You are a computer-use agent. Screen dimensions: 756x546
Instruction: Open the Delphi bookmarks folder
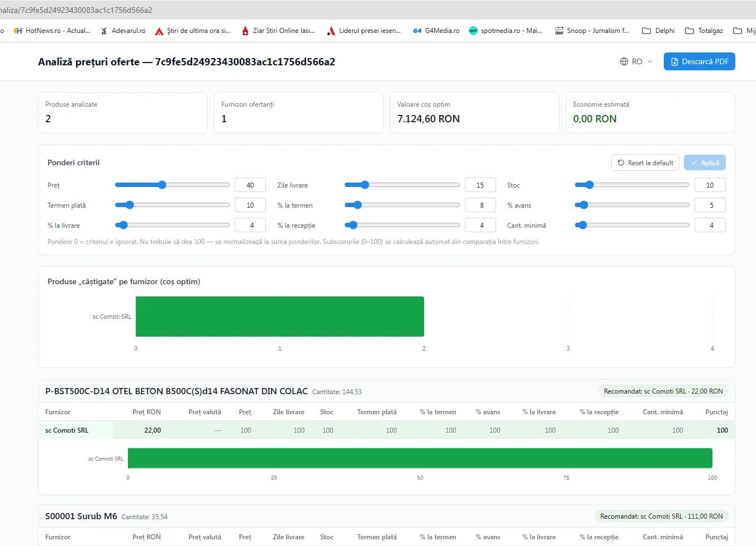pyautogui.click(x=658, y=31)
